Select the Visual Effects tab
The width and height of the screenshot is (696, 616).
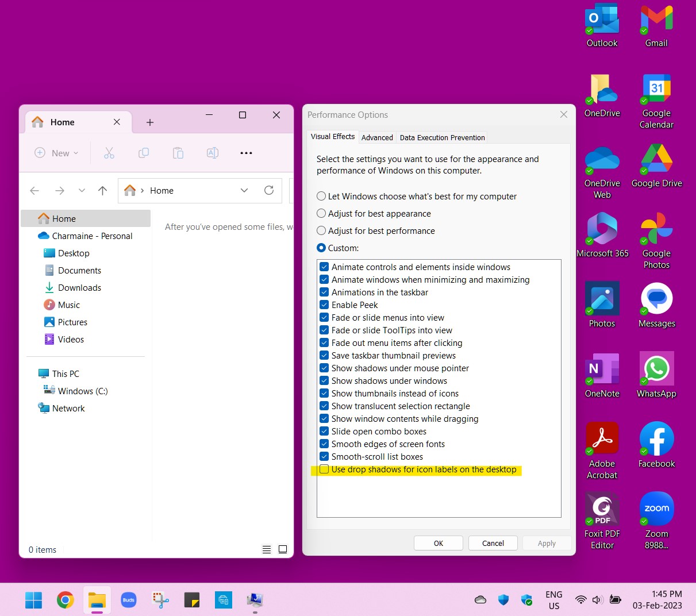(x=333, y=137)
